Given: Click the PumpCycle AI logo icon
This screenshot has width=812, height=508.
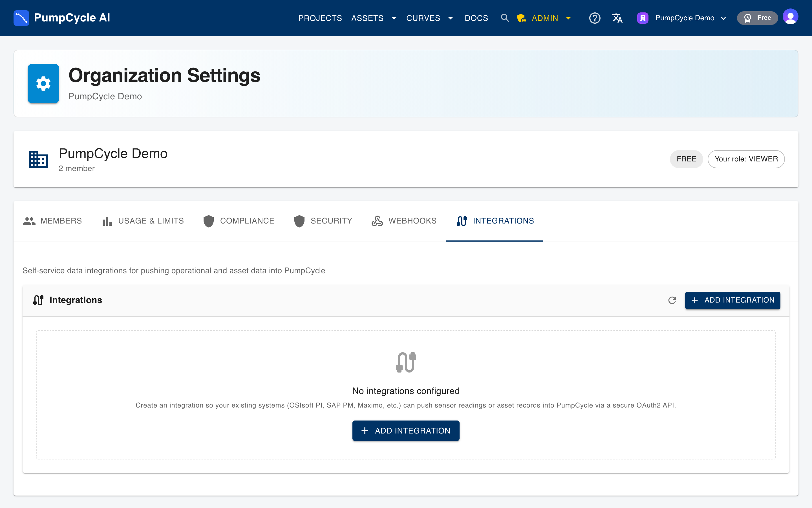Looking at the screenshot, I should point(21,18).
